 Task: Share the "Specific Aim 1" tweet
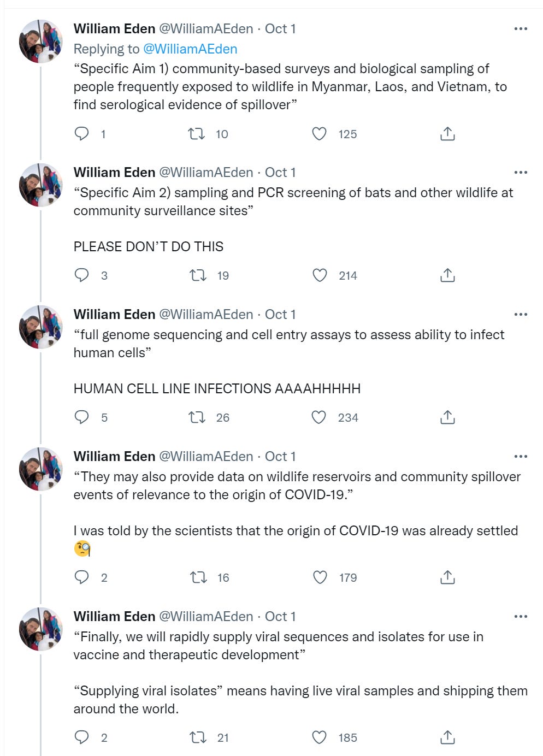click(x=447, y=134)
